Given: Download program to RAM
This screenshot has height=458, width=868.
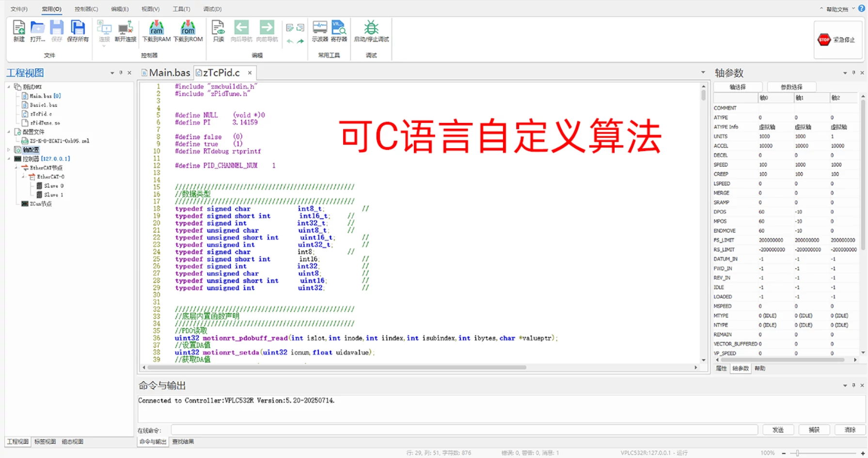Looking at the screenshot, I should [x=156, y=31].
